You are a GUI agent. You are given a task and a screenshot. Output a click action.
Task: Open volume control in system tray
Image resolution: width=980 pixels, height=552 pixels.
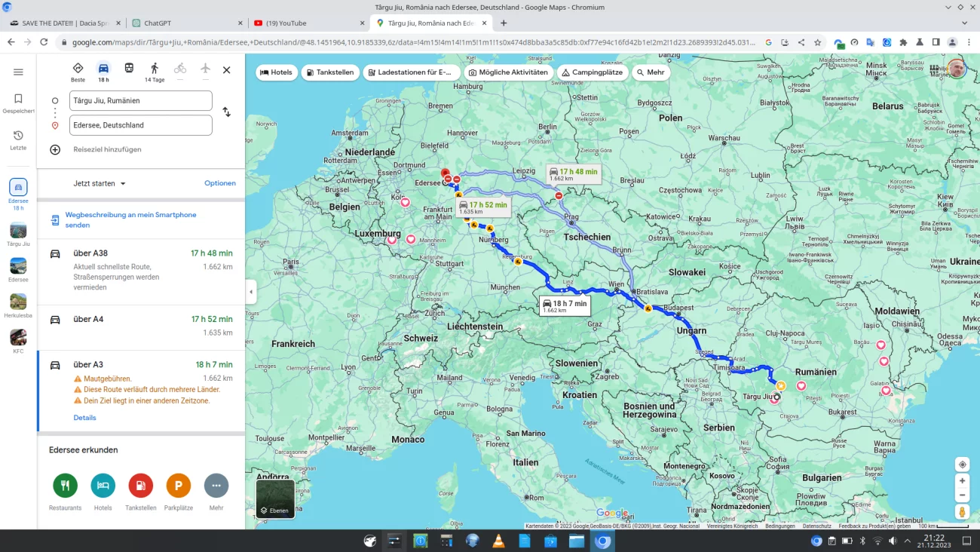(x=893, y=541)
